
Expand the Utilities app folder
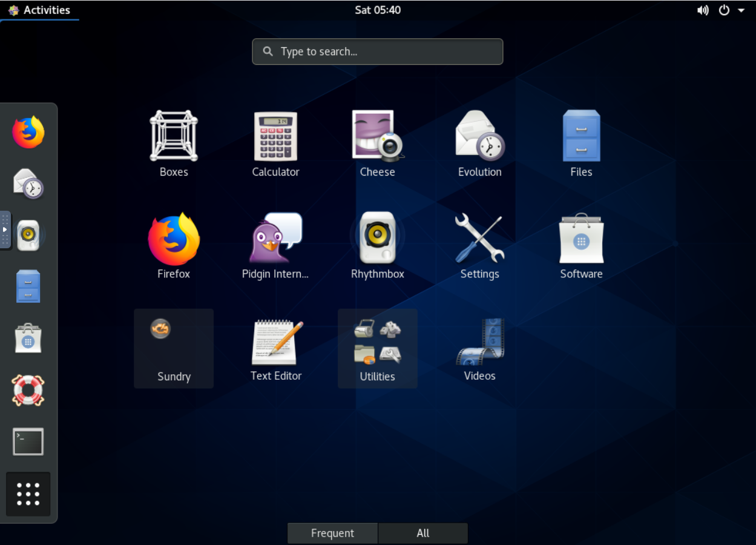pos(377,348)
